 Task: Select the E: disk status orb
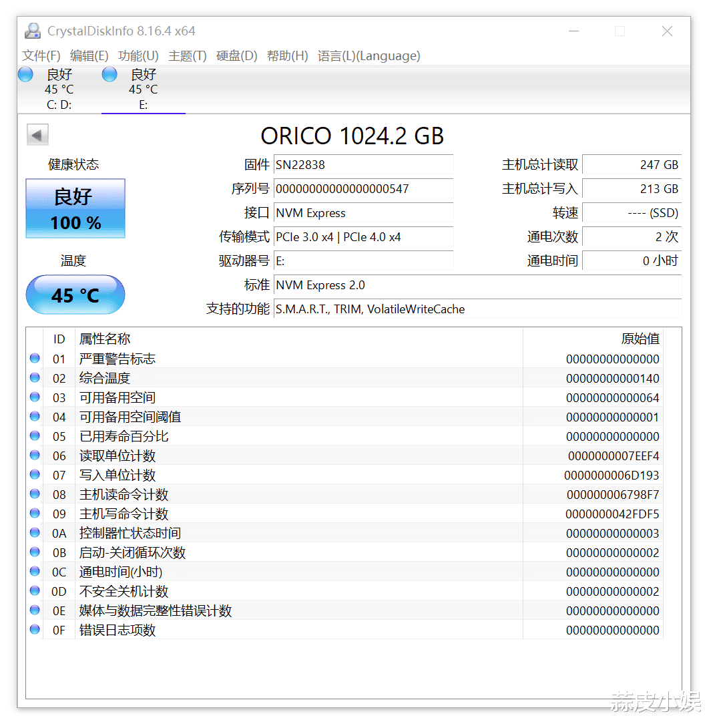tap(109, 74)
